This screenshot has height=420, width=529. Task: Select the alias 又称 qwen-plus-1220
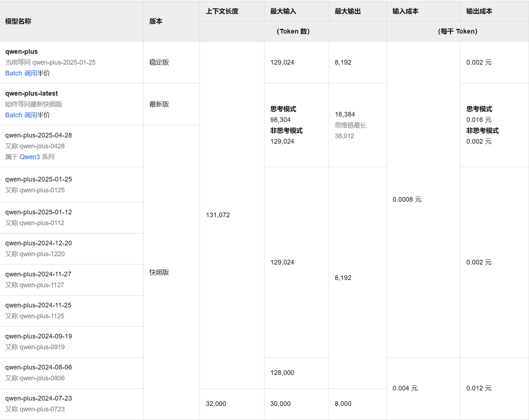pyautogui.click(x=35, y=254)
